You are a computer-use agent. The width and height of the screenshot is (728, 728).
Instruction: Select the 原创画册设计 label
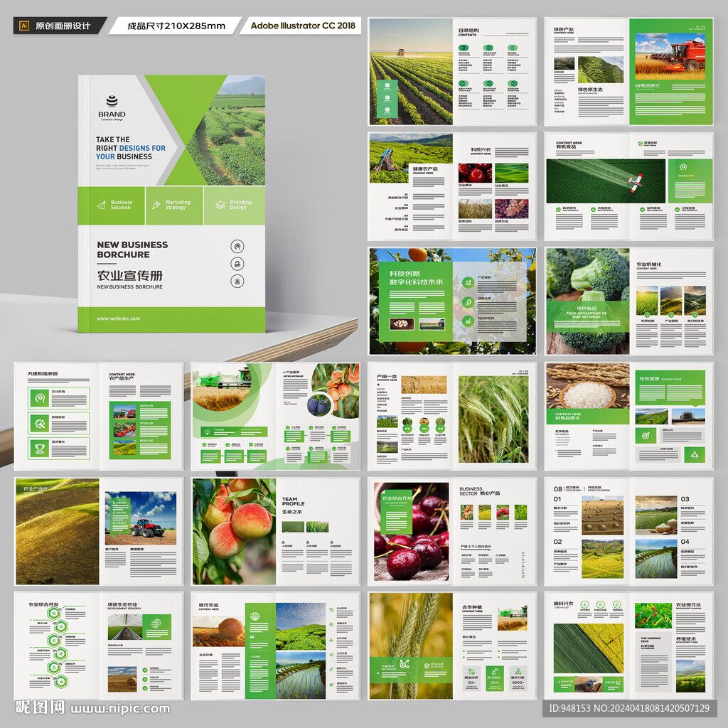click(63, 26)
